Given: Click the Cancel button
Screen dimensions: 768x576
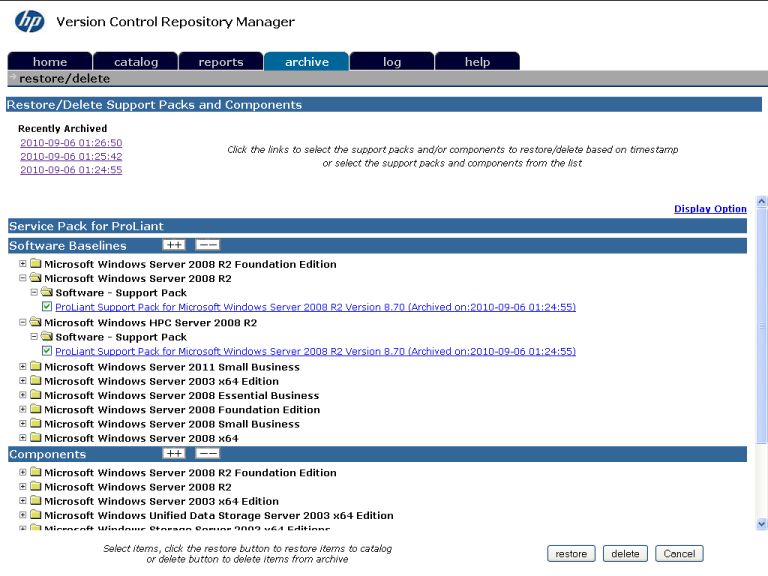Looking at the screenshot, I should [679, 553].
